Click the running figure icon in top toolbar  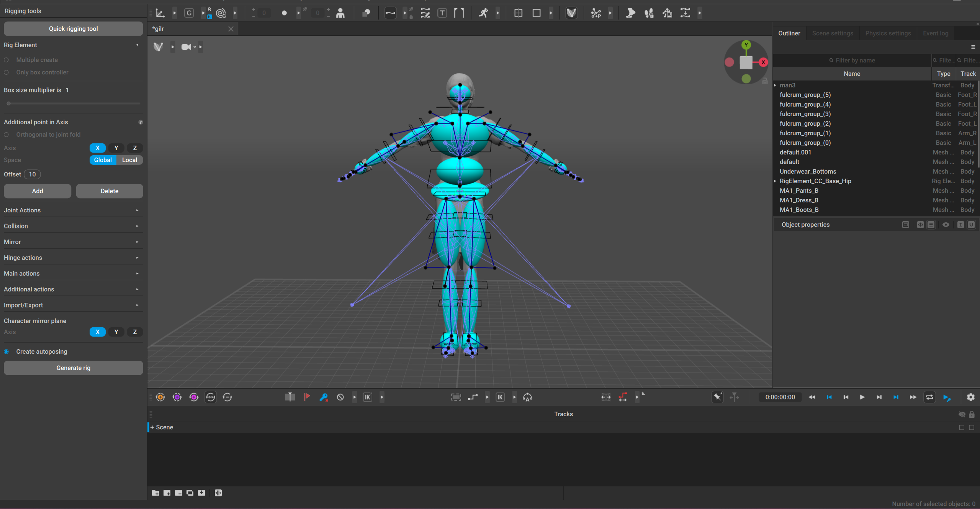click(483, 13)
